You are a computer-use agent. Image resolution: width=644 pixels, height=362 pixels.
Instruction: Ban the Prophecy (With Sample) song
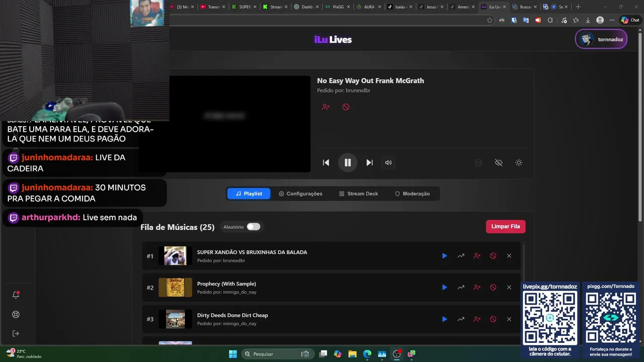point(493,288)
